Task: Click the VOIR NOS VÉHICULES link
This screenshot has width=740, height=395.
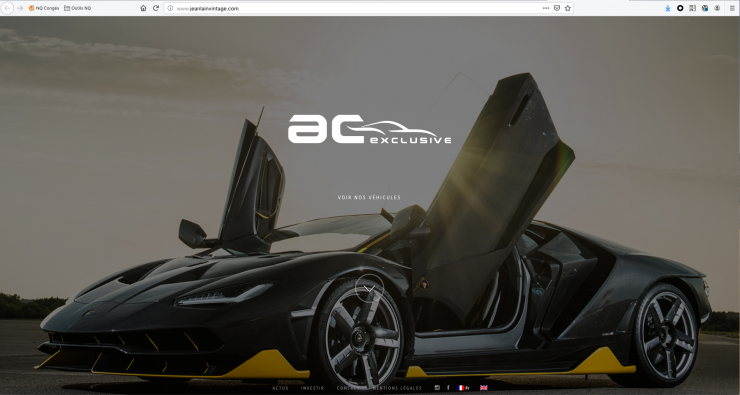Action: [369, 198]
